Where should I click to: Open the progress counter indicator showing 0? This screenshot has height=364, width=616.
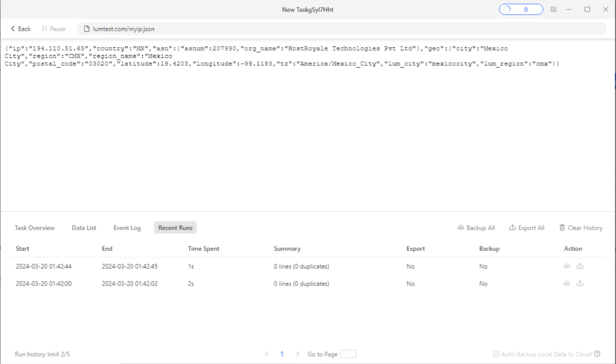[521, 9]
